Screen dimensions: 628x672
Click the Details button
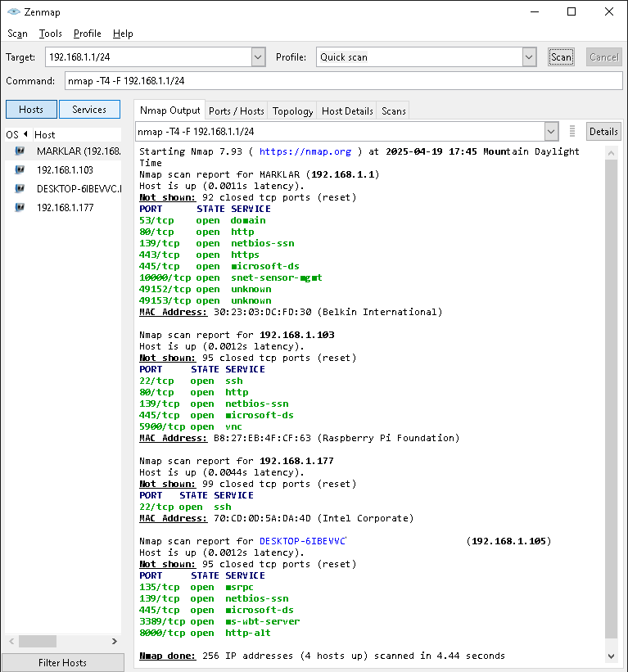tap(603, 132)
